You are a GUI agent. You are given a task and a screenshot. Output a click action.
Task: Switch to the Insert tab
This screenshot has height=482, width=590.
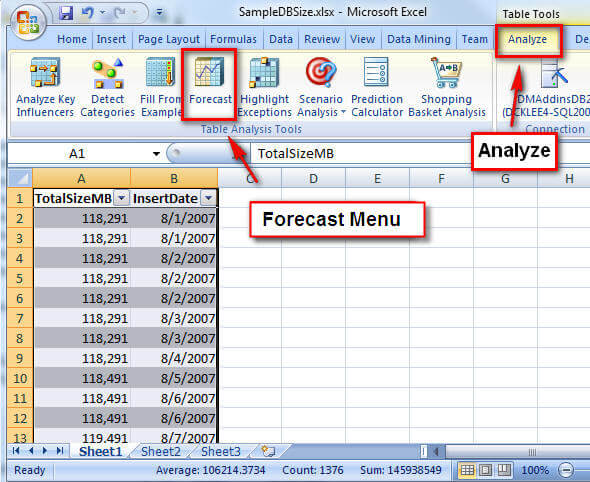(x=111, y=39)
